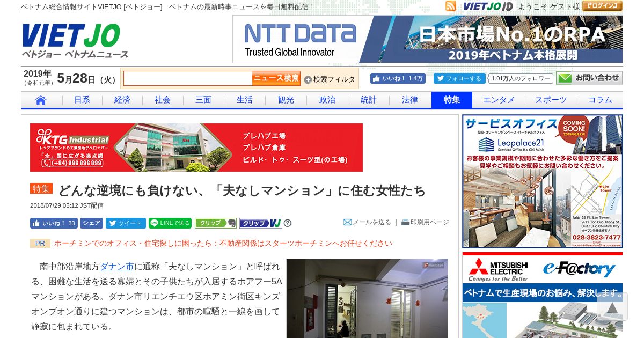Expand the 検索フィルタ search filter
The height and width of the screenshot is (338, 644).
click(x=330, y=79)
